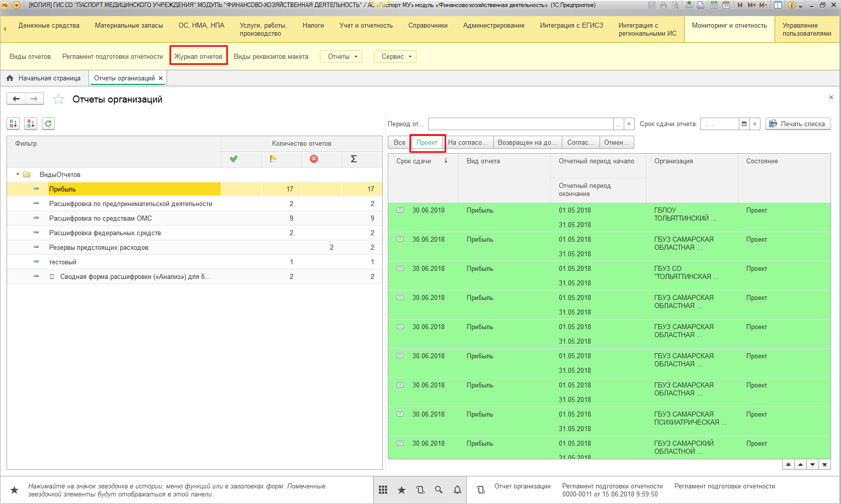Show reports with Возвращен на доработку status
Screen dimensions: 841x504
click(x=527, y=143)
